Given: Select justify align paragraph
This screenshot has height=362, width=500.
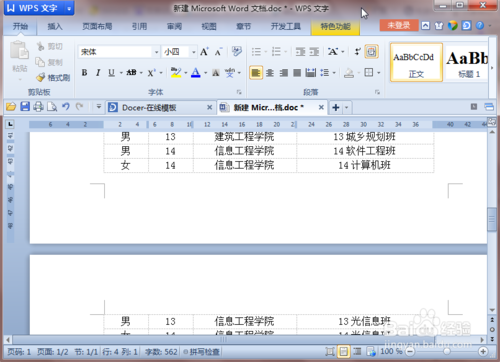Looking at the screenshot, I should click(297, 73).
